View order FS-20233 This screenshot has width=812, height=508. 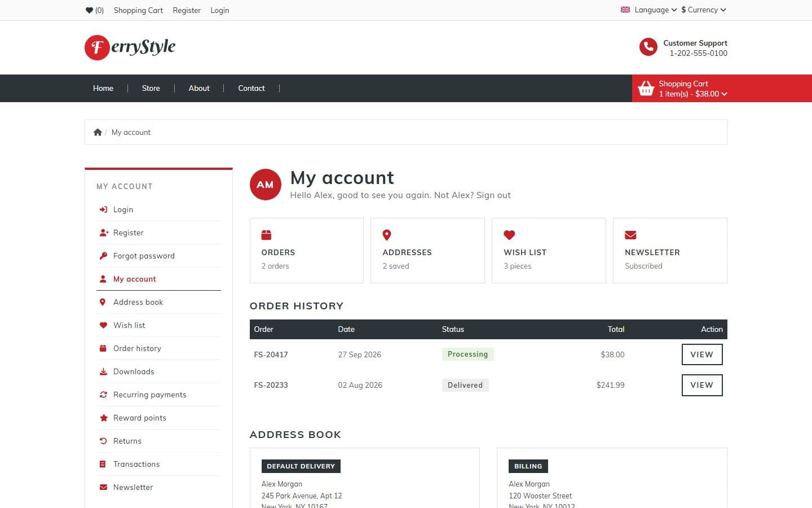pos(702,385)
